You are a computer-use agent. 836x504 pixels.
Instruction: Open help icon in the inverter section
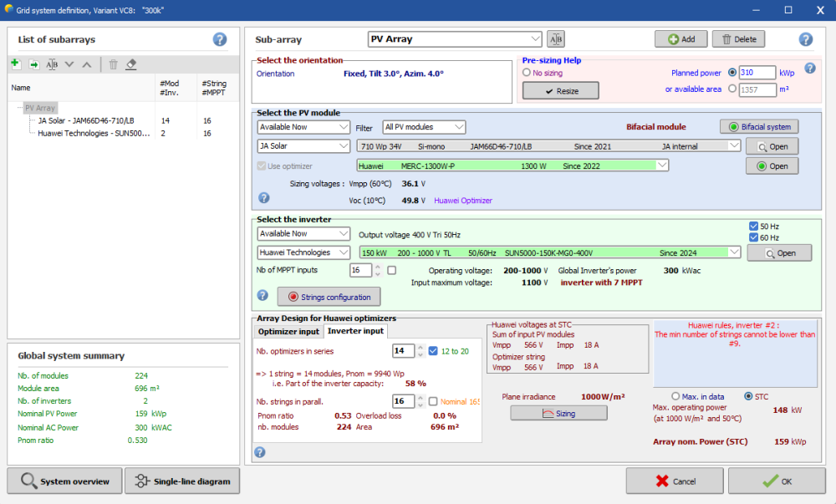click(x=263, y=296)
